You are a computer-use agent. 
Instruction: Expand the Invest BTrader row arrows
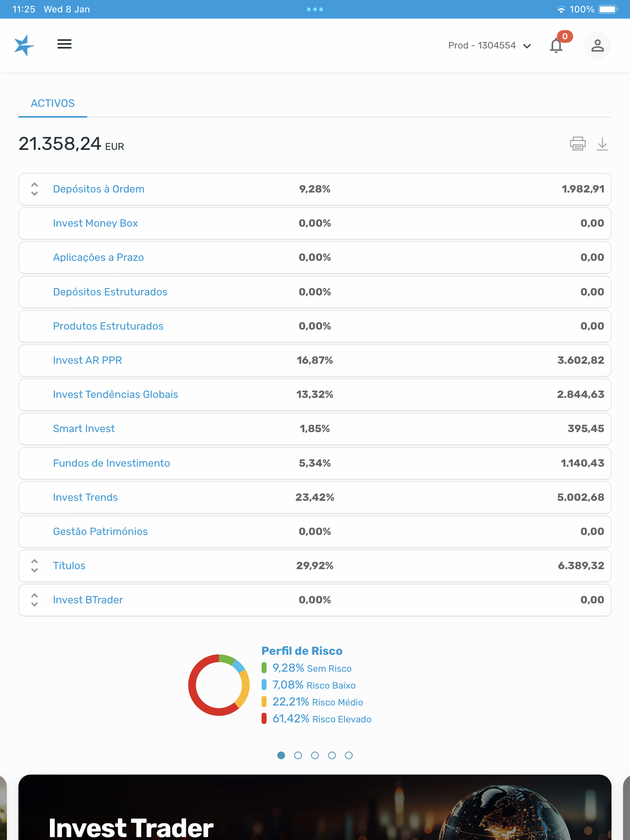point(34,600)
